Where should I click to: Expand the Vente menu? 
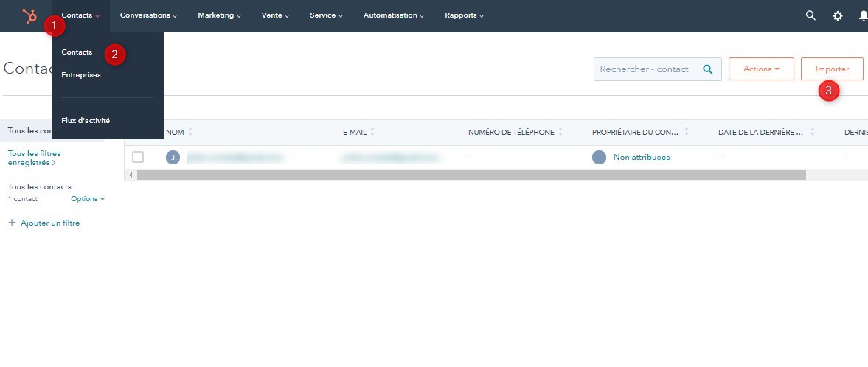point(275,15)
